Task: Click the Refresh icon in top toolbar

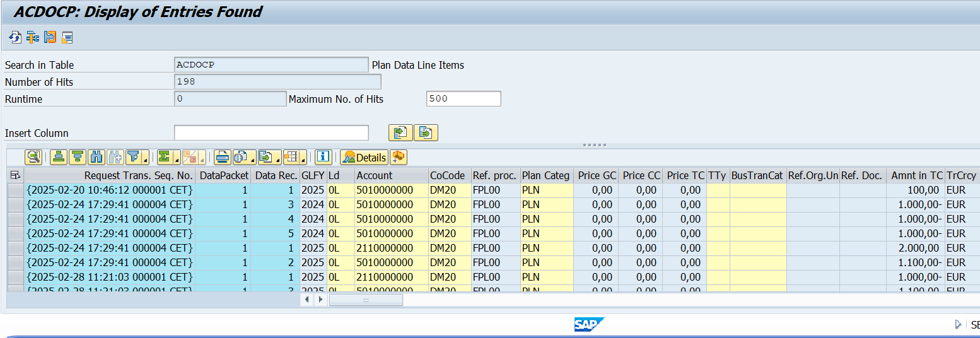Action: [15, 38]
